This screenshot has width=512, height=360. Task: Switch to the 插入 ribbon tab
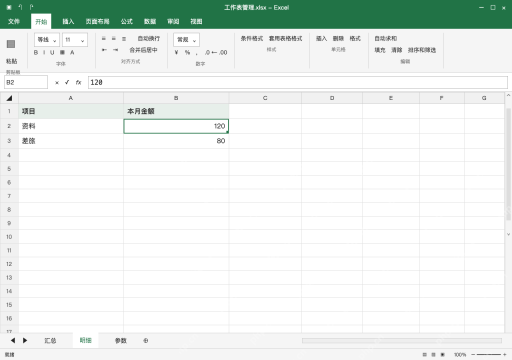(68, 22)
